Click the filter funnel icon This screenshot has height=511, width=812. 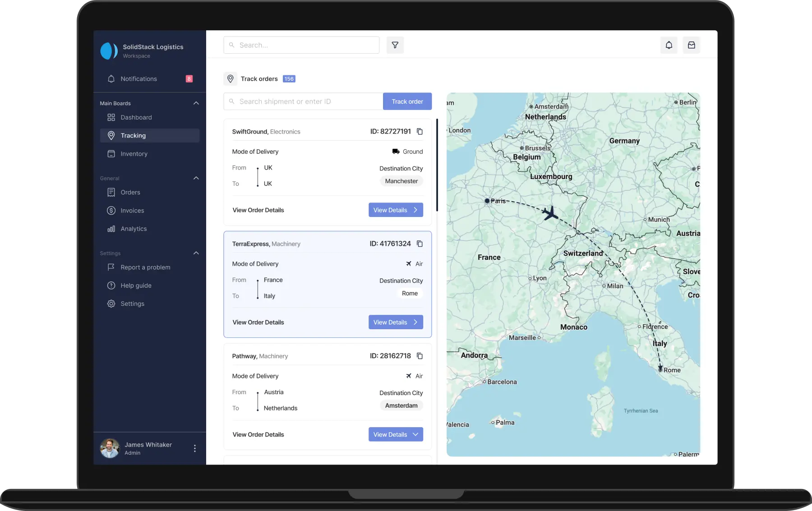coord(395,45)
